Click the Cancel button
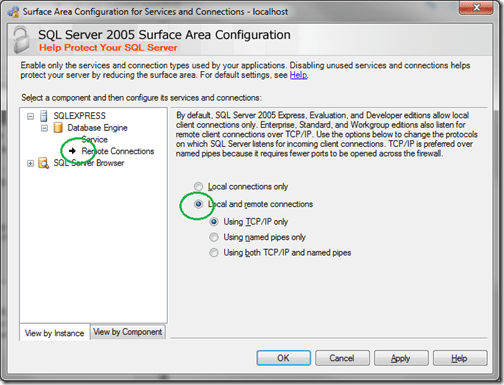The height and width of the screenshot is (385, 504). point(342,358)
